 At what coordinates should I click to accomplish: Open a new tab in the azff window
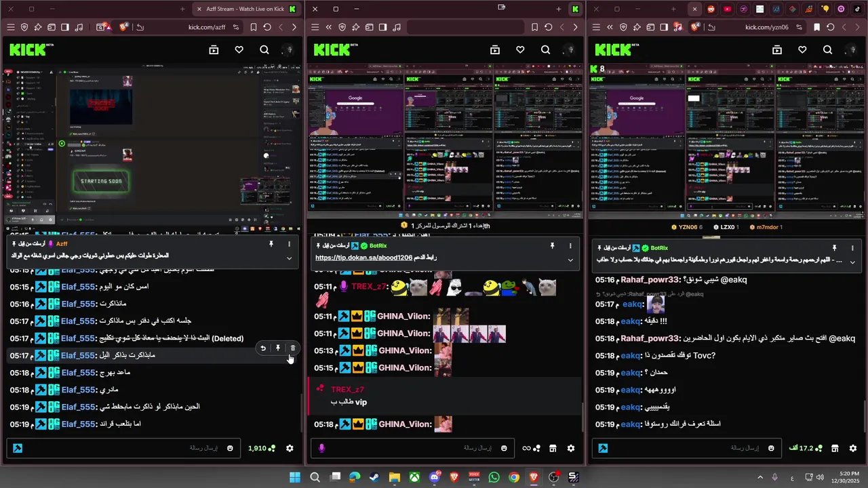(182, 9)
